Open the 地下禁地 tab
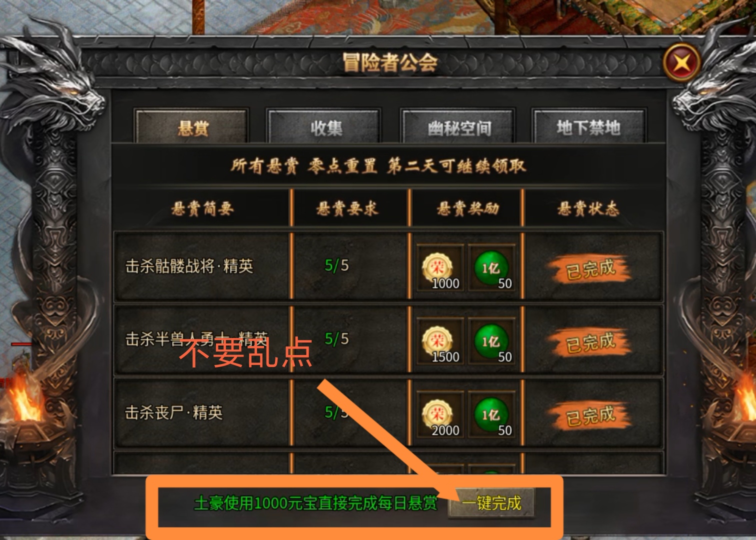 589,127
